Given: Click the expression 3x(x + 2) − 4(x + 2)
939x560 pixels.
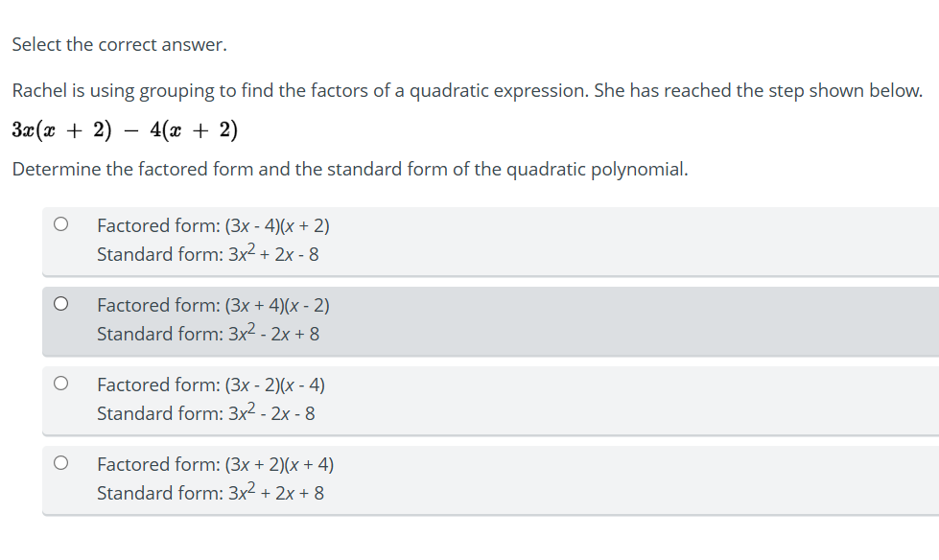Looking at the screenshot, I should click(x=125, y=129).
